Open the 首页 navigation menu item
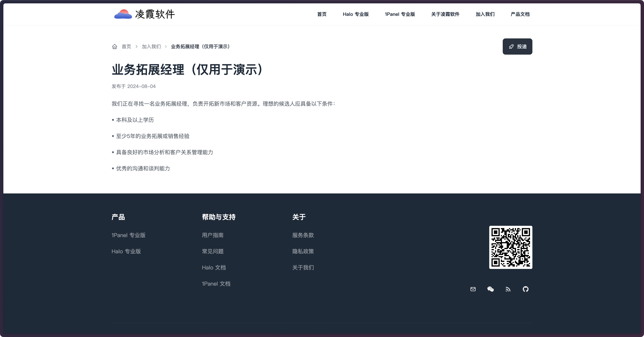The image size is (644, 337). click(322, 14)
